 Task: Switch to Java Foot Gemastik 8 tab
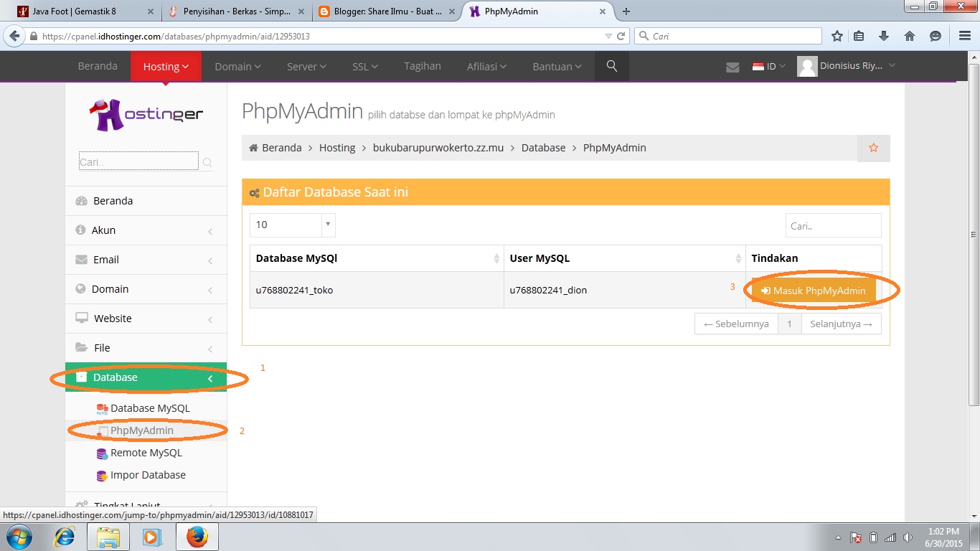click(x=84, y=11)
